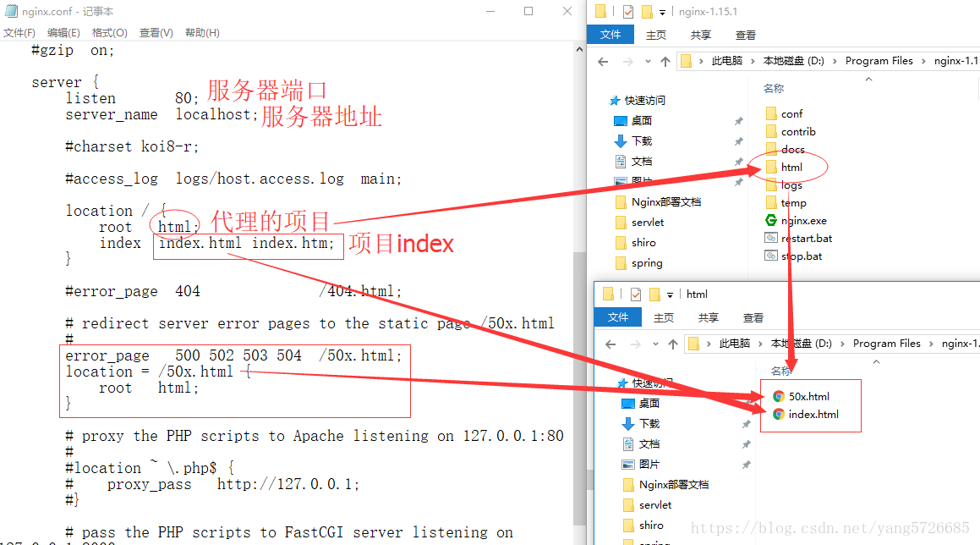980x545 pixels.
Task: Open recent locations dropdown in nginx-1.15.1 window
Action: pyautogui.click(x=648, y=61)
